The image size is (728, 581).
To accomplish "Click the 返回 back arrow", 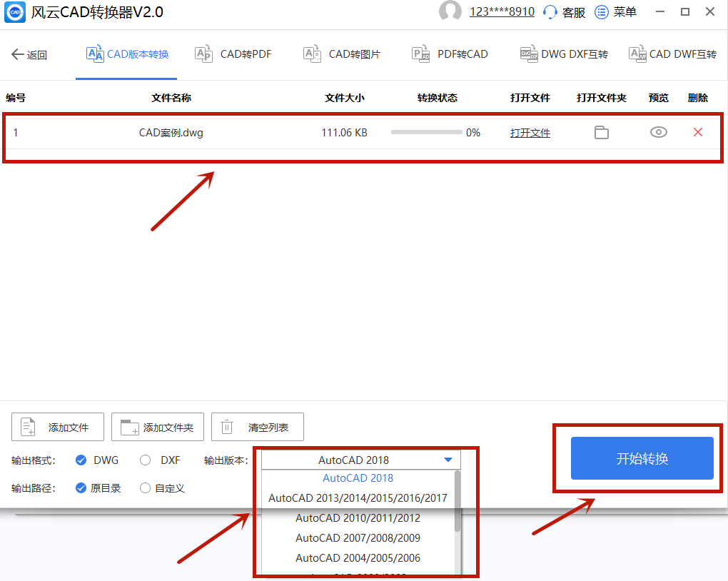I will coord(18,54).
